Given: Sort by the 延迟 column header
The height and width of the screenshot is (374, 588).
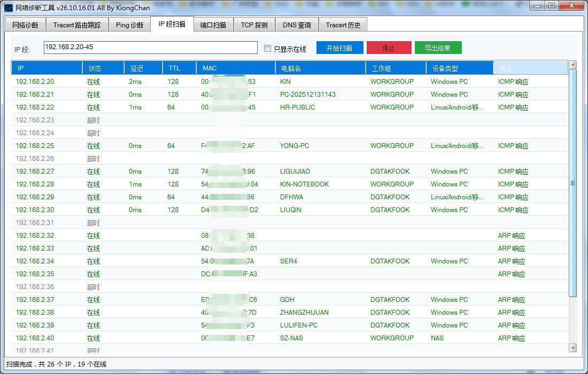Looking at the screenshot, I should click(143, 68).
